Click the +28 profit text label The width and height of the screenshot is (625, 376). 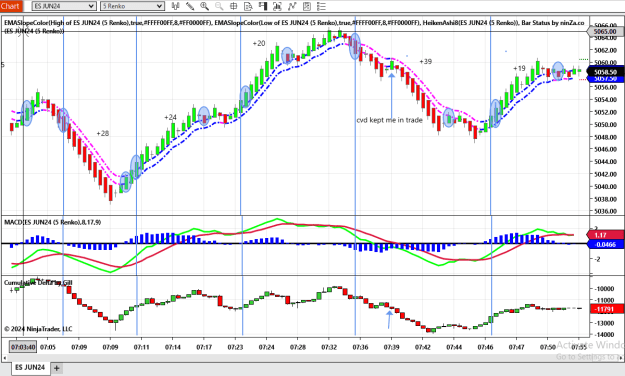coord(102,134)
